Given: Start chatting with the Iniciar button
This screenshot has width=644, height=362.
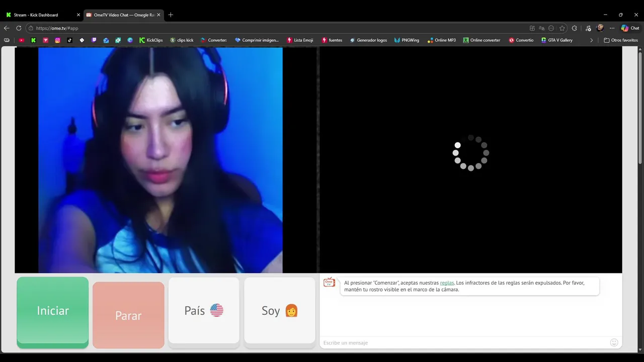Looking at the screenshot, I should point(53,312).
